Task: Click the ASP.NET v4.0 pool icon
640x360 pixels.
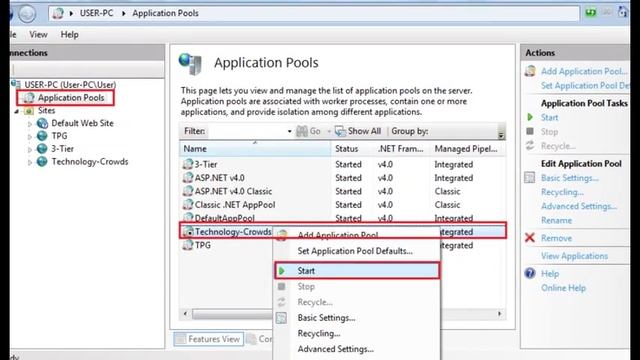Action: [188, 178]
